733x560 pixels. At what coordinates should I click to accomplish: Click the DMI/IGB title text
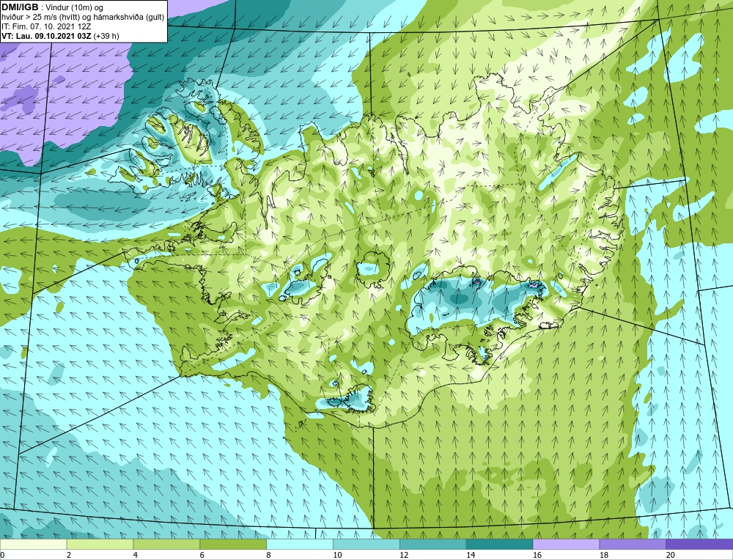pyautogui.click(x=20, y=7)
